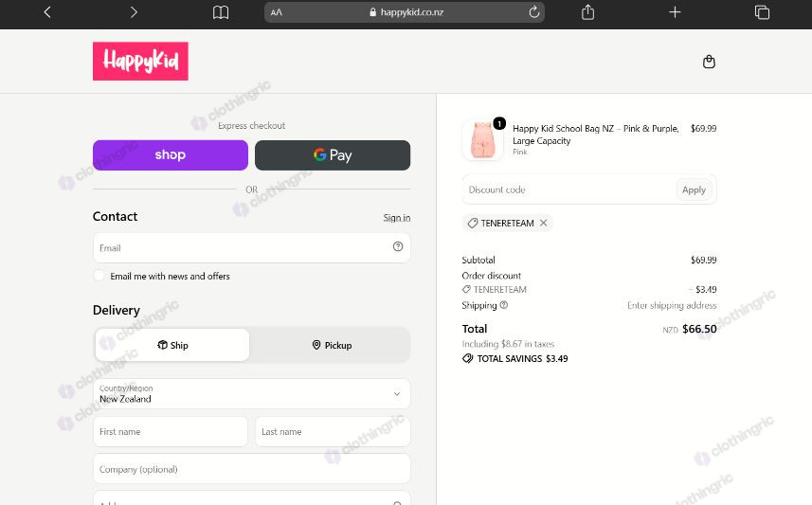Open the share sheet icon
The image size is (812, 505).
tap(587, 12)
